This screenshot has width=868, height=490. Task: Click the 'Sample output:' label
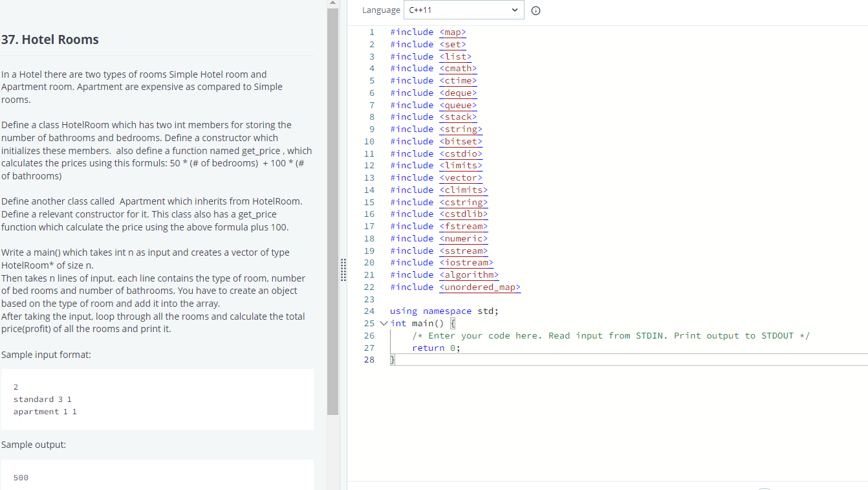[34, 445]
